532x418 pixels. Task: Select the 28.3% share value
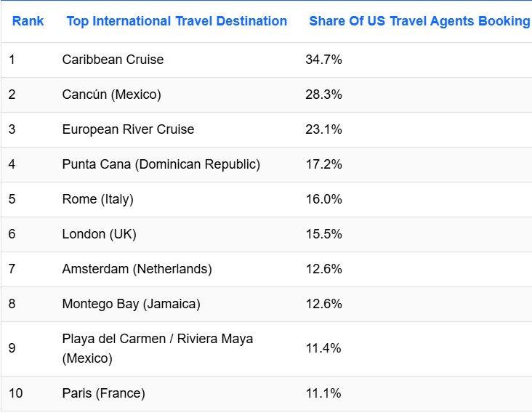[x=323, y=95]
